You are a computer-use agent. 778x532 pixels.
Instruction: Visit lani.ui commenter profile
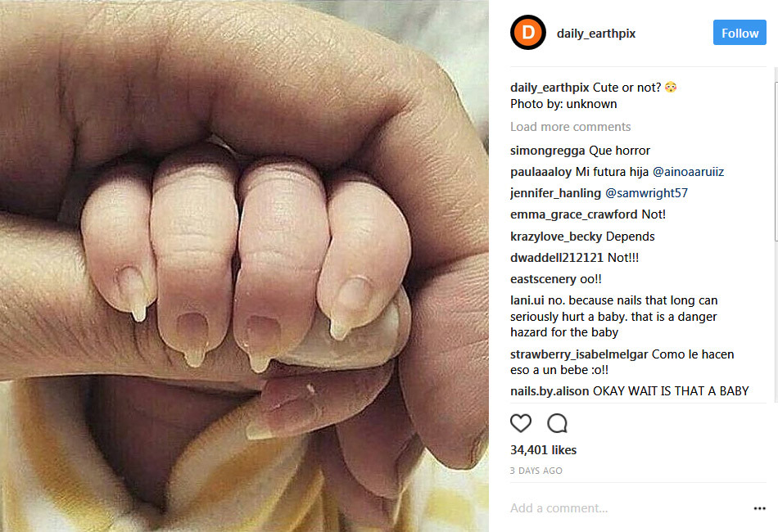[x=527, y=300]
